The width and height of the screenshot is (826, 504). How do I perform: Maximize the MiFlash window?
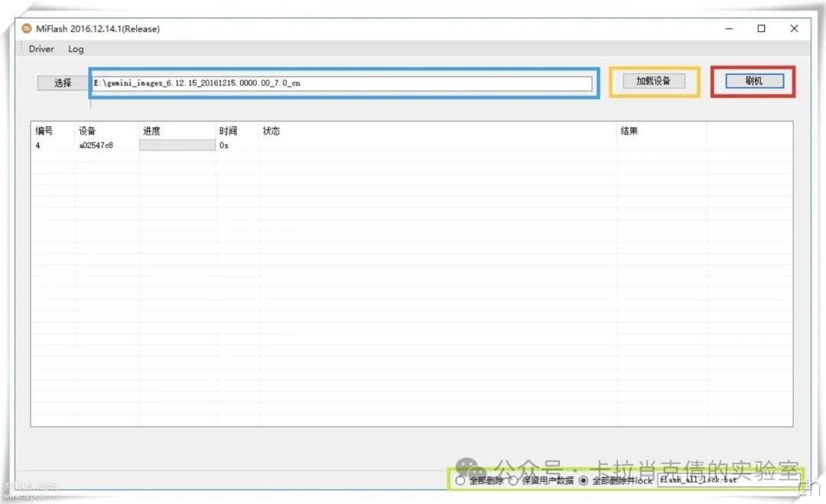[x=761, y=29]
